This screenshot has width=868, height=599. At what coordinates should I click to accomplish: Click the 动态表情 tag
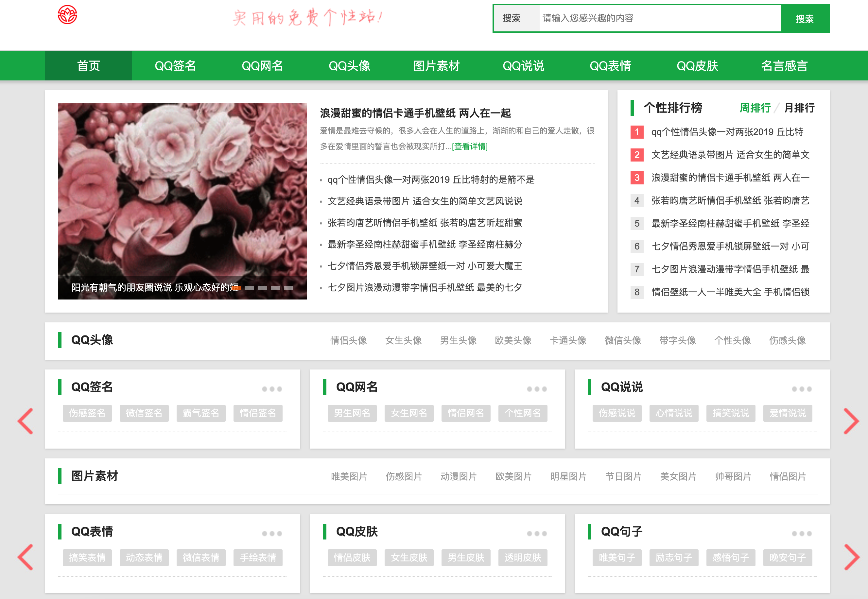(x=144, y=557)
